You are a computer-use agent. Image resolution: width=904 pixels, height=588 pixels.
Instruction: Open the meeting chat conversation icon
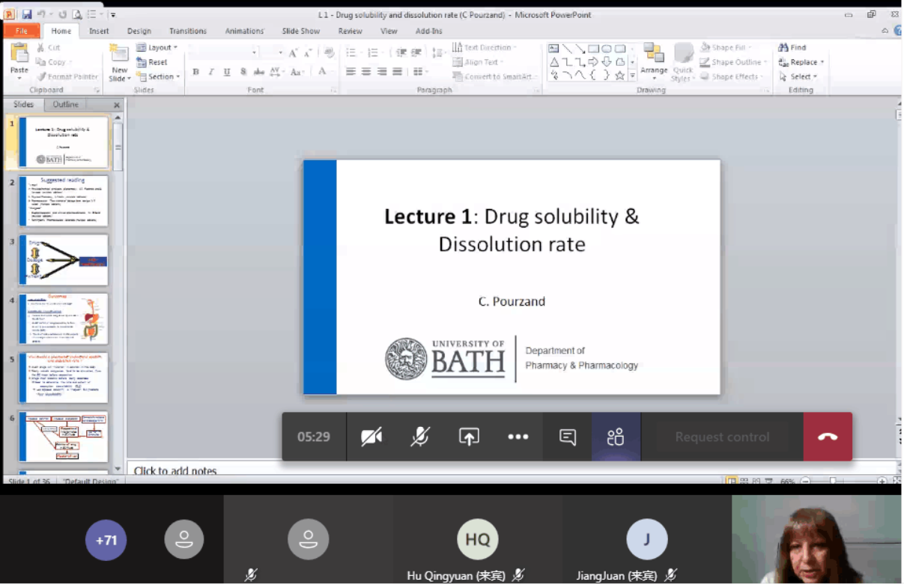click(568, 437)
